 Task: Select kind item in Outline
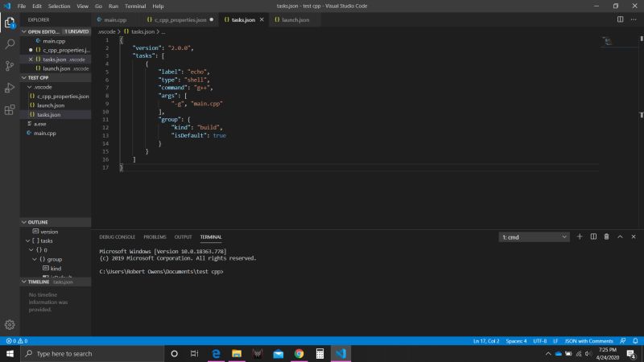click(56, 269)
